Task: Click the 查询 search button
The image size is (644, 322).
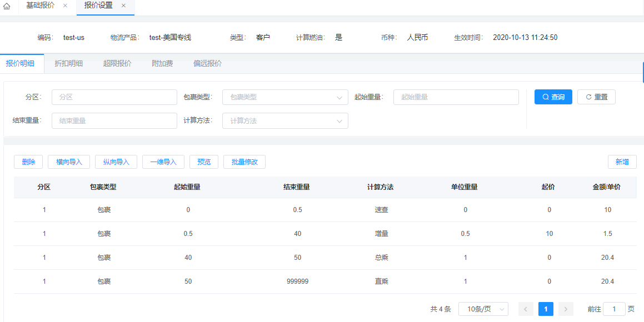Action: pos(553,97)
